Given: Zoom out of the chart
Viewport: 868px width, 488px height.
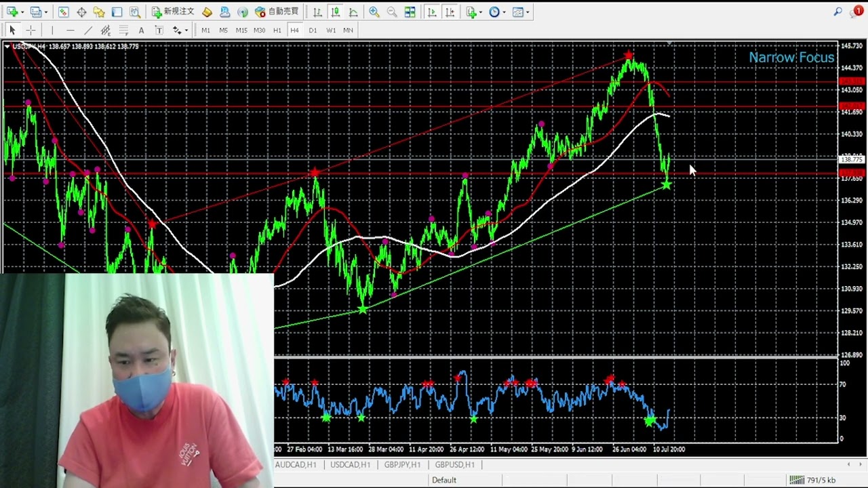Looking at the screenshot, I should tap(391, 12).
